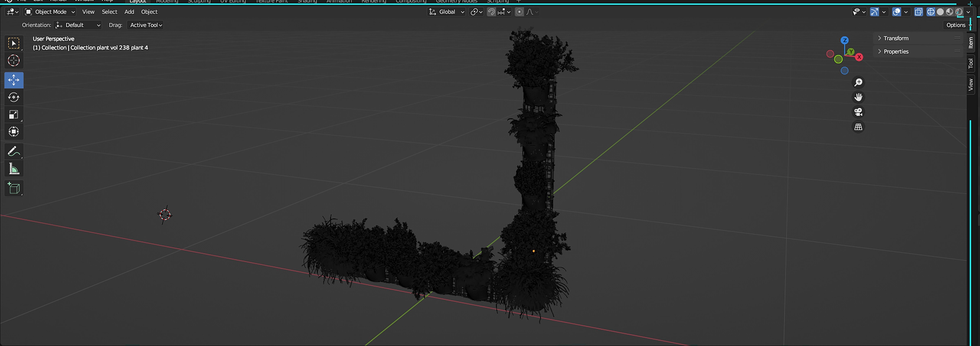Screen dimensions: 980x346
Task: Open the Object menu
Action: pos(149,12)
